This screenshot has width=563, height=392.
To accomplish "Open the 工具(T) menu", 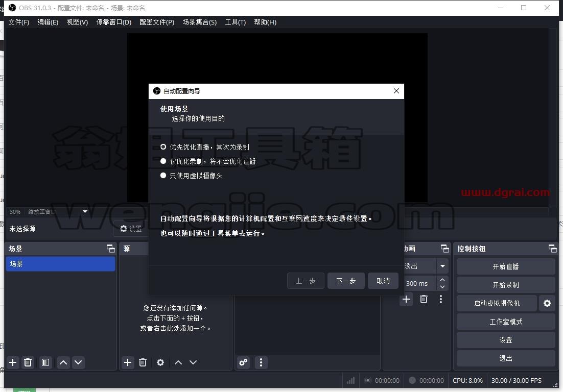I will click(235, 22).
